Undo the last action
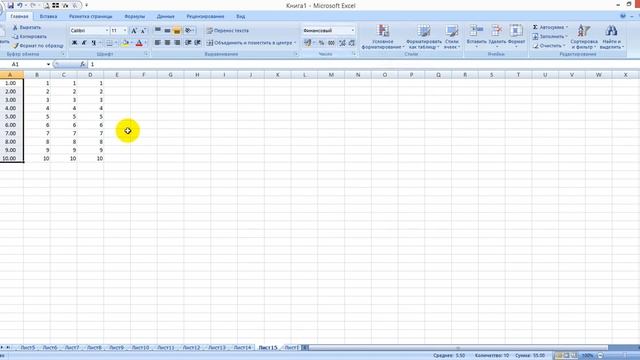The height and width of the screenshot is (360, 640). 20,6
